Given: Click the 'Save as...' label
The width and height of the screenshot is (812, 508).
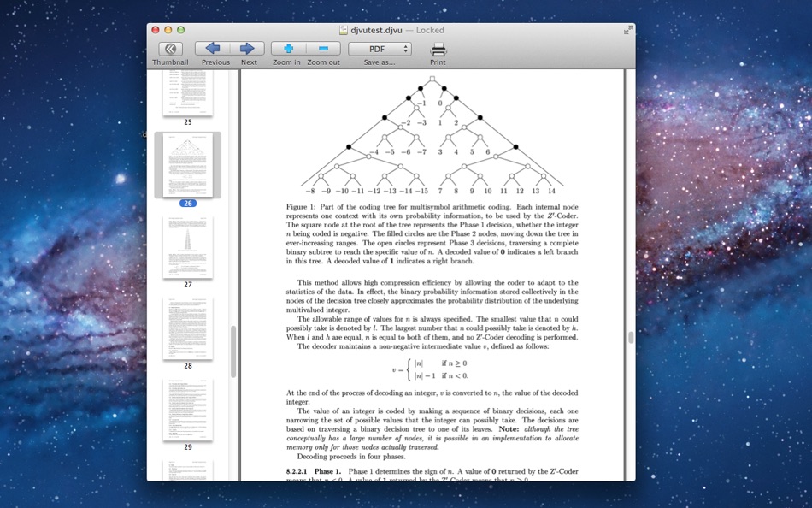Looking at the screenshot, I should pyautogui.click(x=379, y=62).
